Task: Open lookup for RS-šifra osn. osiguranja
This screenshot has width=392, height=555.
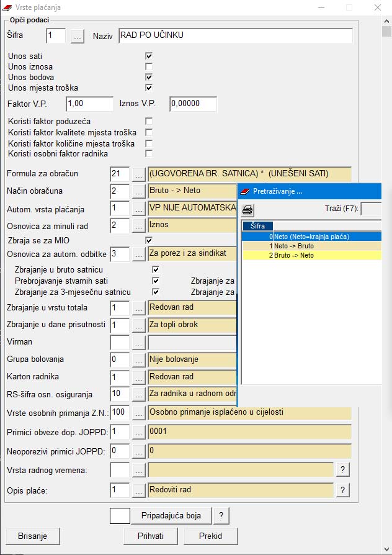Action: coord(139,395)
